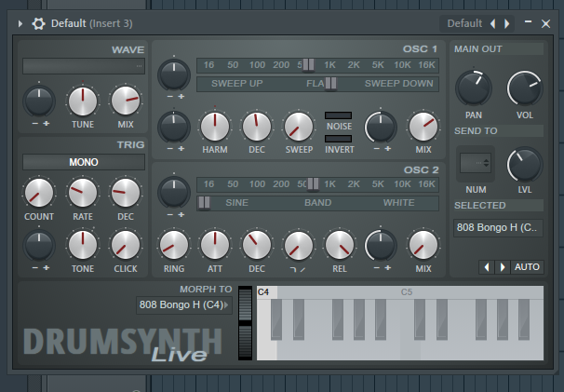Click the OSC 2 envelope shape knob

pyautogui.click(x=299, y=245)
